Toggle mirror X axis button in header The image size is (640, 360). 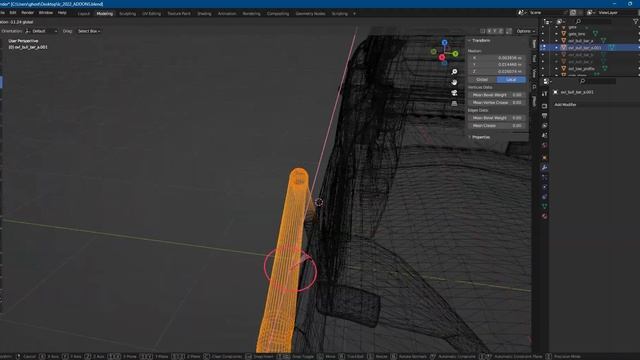[489, 31]
